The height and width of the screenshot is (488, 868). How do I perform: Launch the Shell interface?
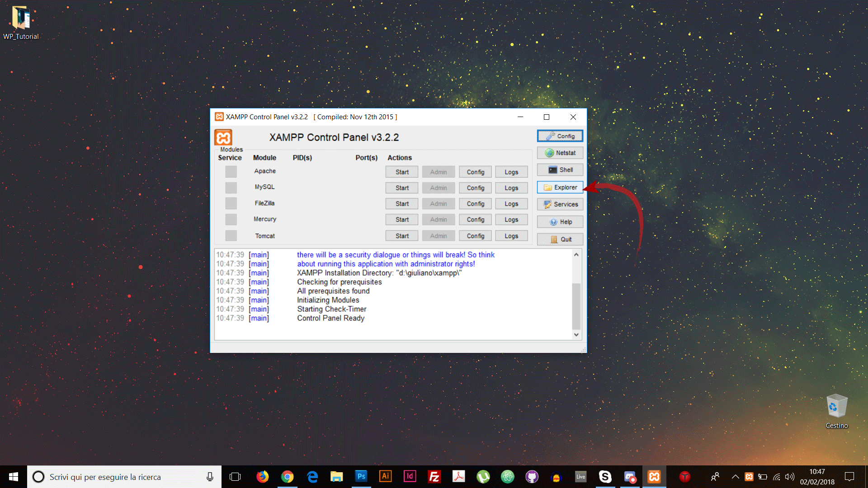pos(560,170)
